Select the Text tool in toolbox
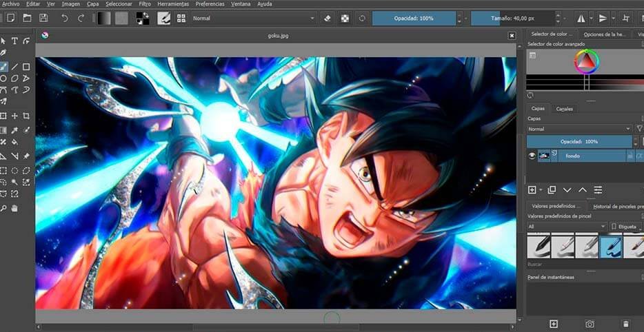This screenshot has width=644, height=332. (x=14, y=41)
